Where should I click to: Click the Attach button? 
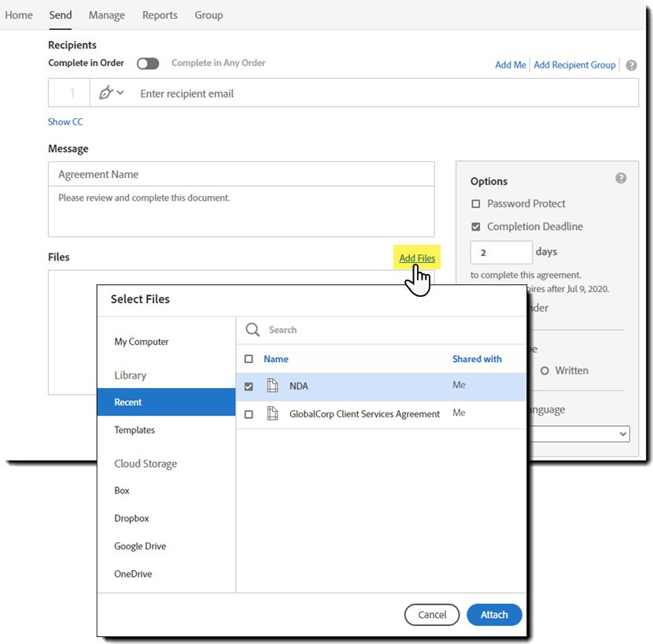click(494, 615)
